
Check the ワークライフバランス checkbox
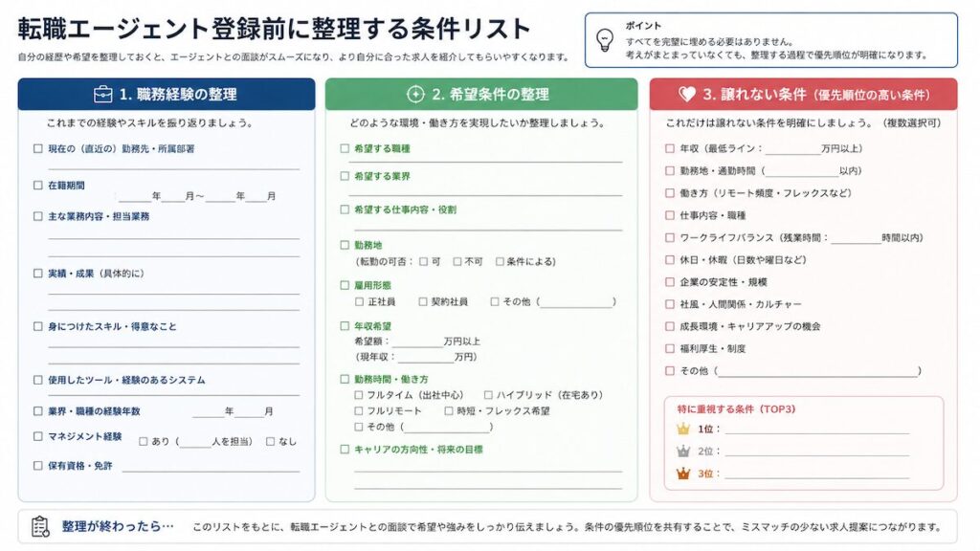click(670, 237)
